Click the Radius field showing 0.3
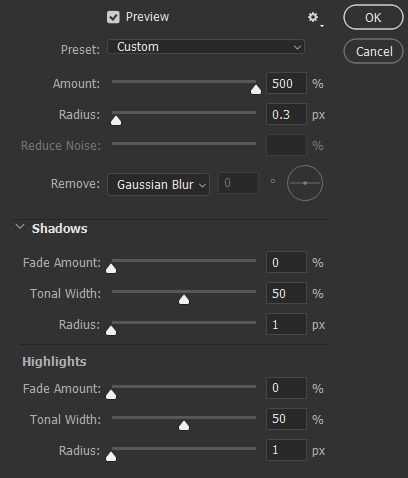 (286, 114)
